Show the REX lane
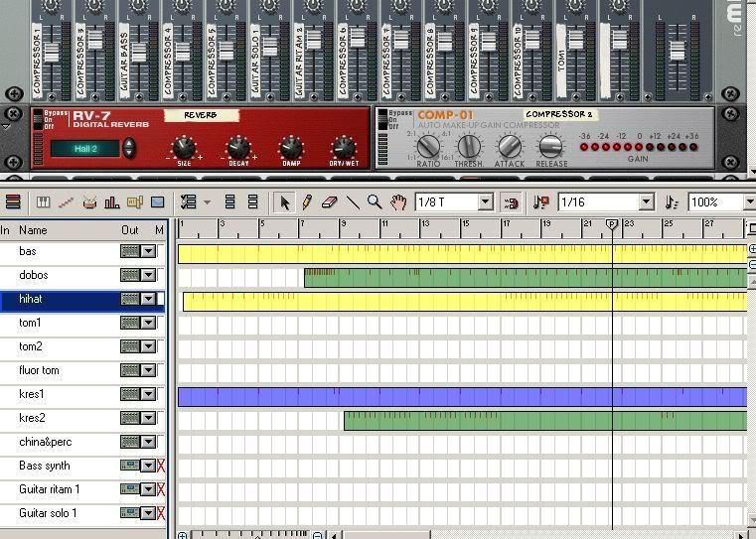 click(66, 202)
